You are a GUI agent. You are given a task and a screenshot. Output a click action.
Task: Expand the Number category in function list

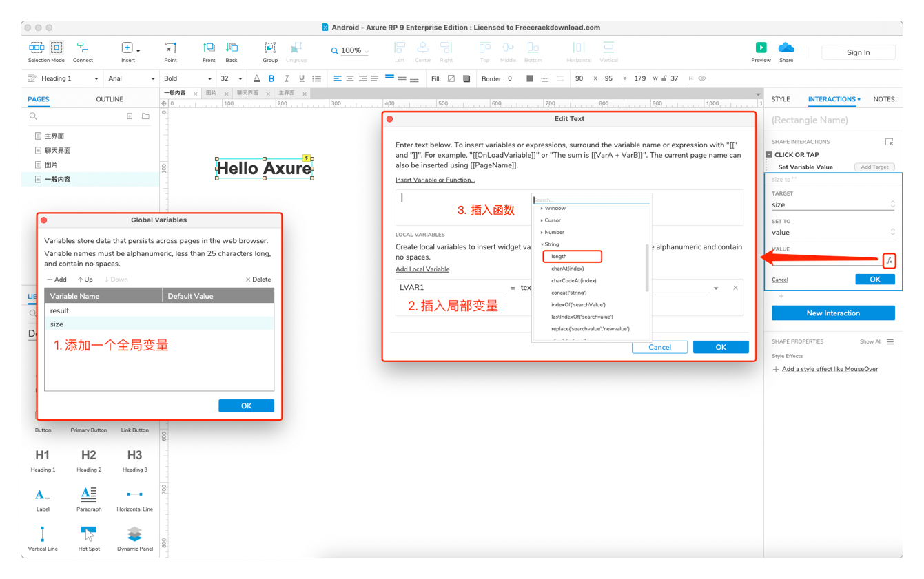coord(542,232)
